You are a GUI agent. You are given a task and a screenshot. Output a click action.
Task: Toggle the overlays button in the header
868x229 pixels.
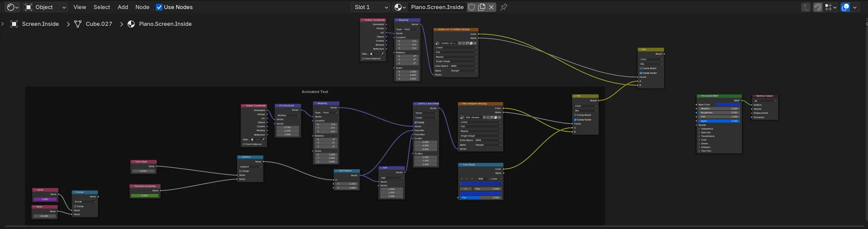pos(846,7)
